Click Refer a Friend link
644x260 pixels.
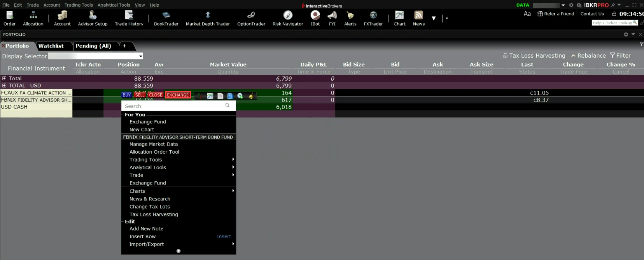coord(556,14)
